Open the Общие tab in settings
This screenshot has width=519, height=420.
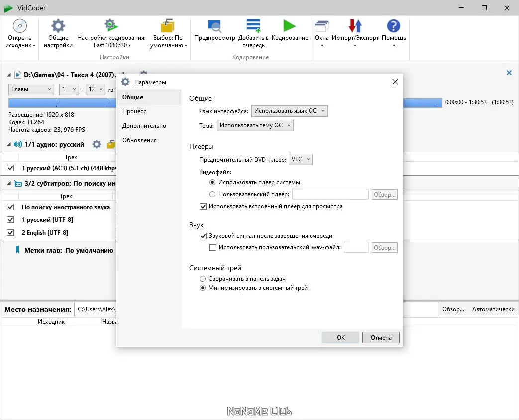pyautogui.click(x=149, y=97)
